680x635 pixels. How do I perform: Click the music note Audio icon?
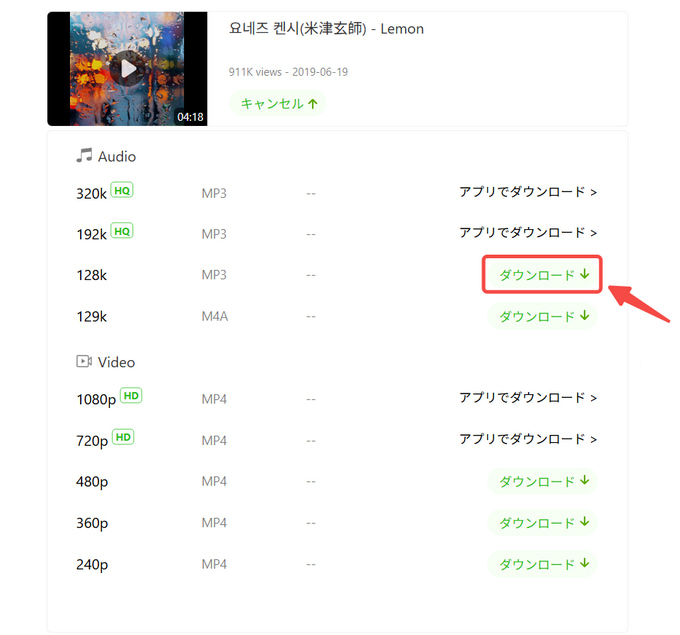[84, 155]
